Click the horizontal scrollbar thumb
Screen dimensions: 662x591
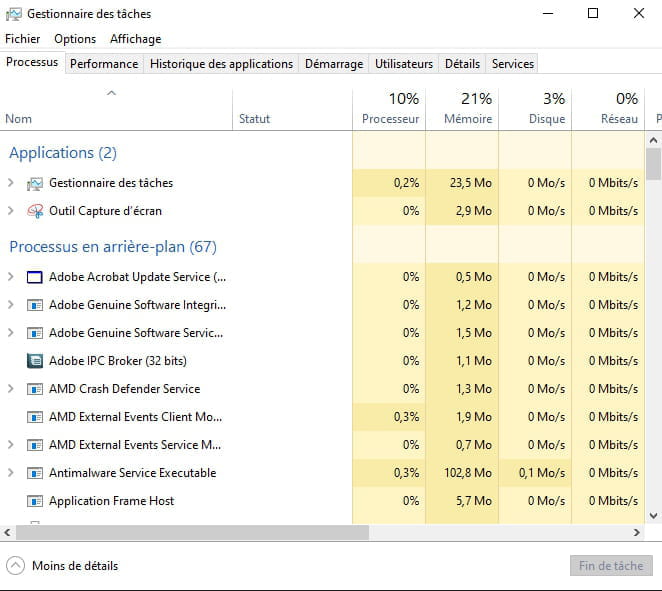pyautogui.click(x=193, y=533)
